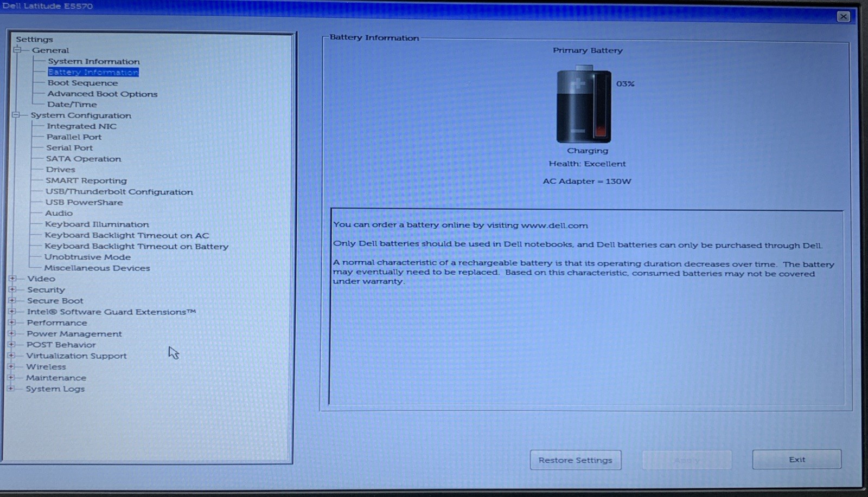Open Date/Time settings
The width and height of the screenshot is (868, 497).
[x=72, y=104]
